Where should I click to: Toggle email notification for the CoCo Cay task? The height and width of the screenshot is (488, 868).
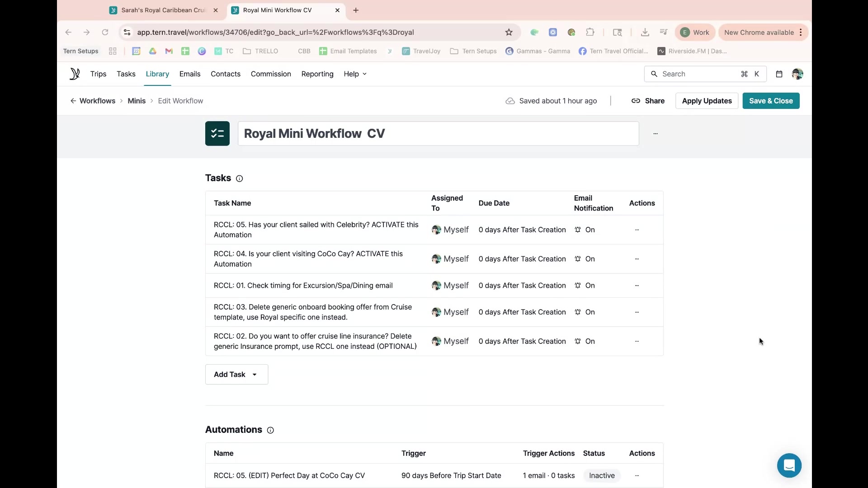click(585, 259)
